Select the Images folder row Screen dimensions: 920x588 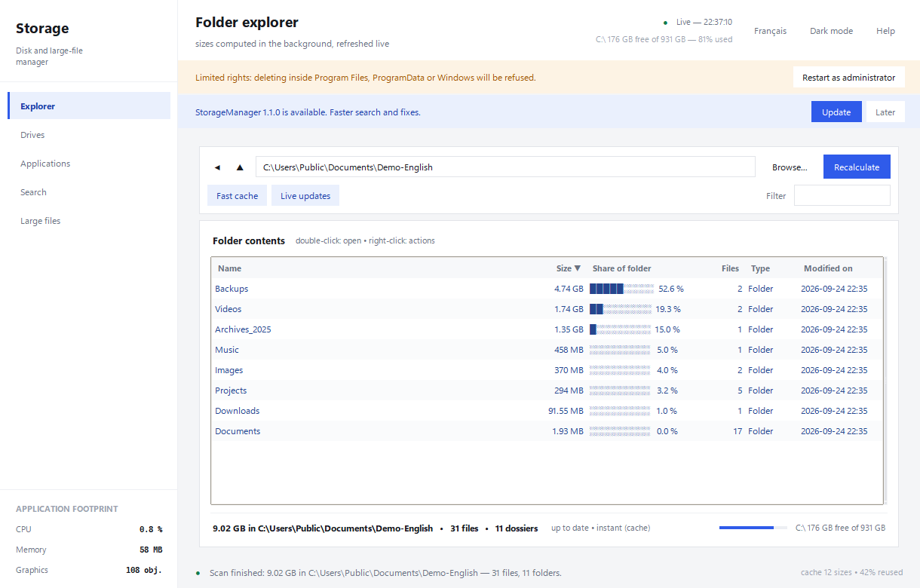[x=547, y=370]
